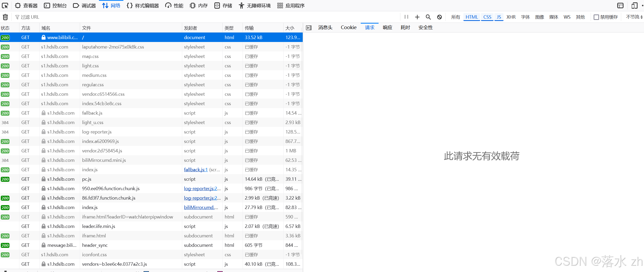
Task: Open network search magnifier icon
Action: (428, 17)
